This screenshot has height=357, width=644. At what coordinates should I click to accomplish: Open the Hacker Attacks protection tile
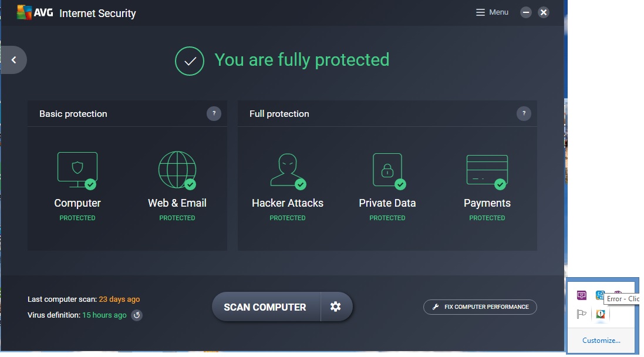(288, 187)
